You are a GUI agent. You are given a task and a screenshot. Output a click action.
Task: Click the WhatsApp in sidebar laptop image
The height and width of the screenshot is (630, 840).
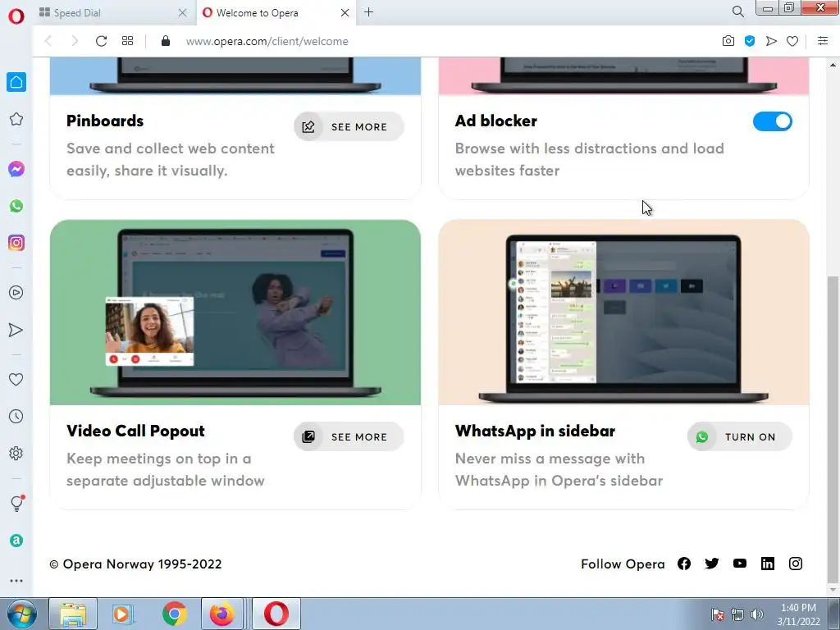pos(623,313)
